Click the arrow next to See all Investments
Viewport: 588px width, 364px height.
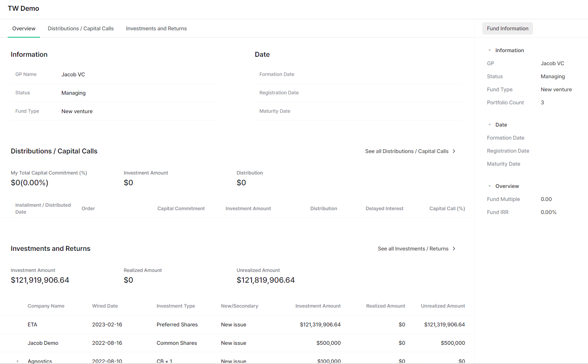tap(454, 249)
